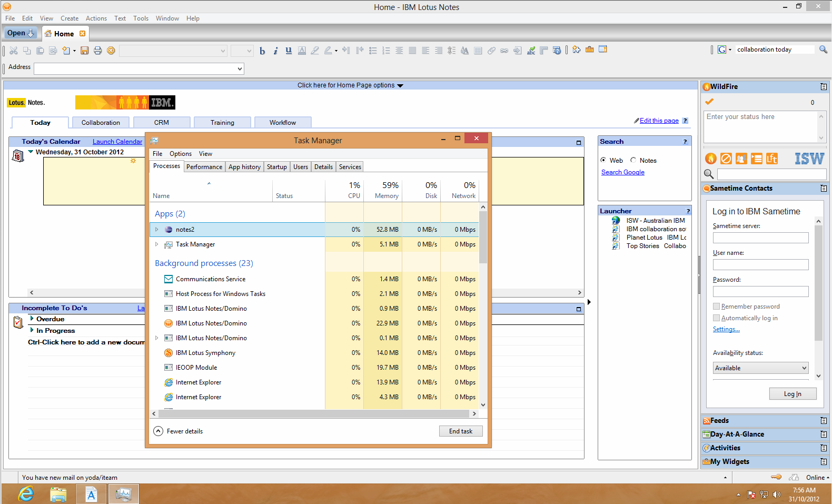The height and width of the screenshot is (504, 832).
Task: Expand the Overdue to-do section
Action: click(32, 319)
